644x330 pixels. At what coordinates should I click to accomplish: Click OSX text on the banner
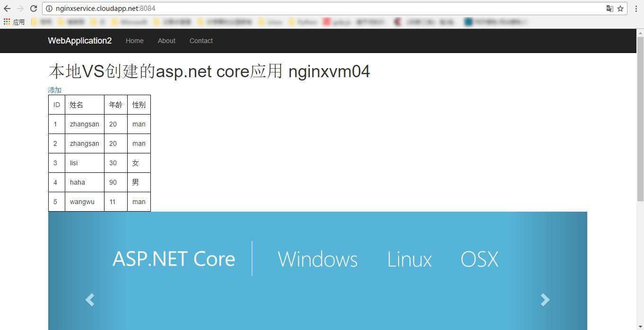(479, 259)
